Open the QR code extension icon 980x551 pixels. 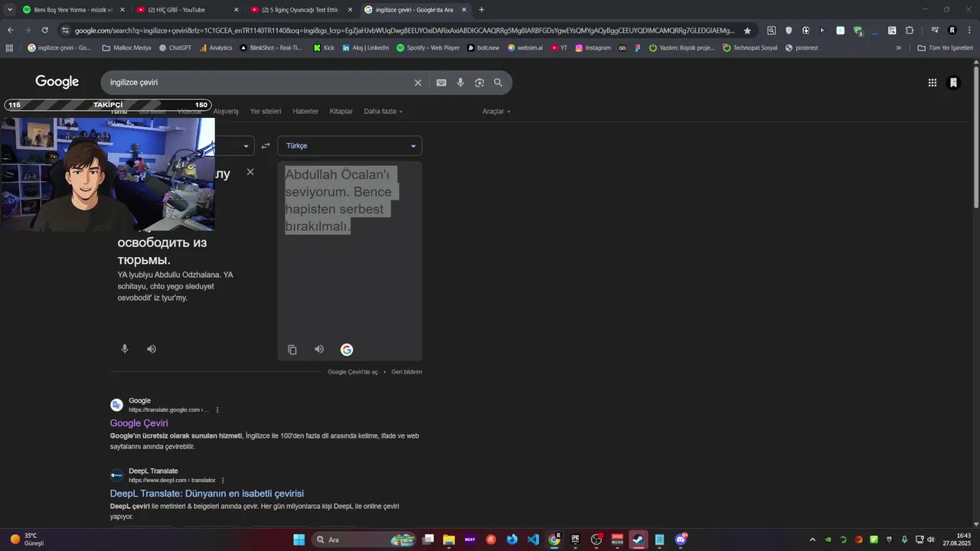(892, 31)
